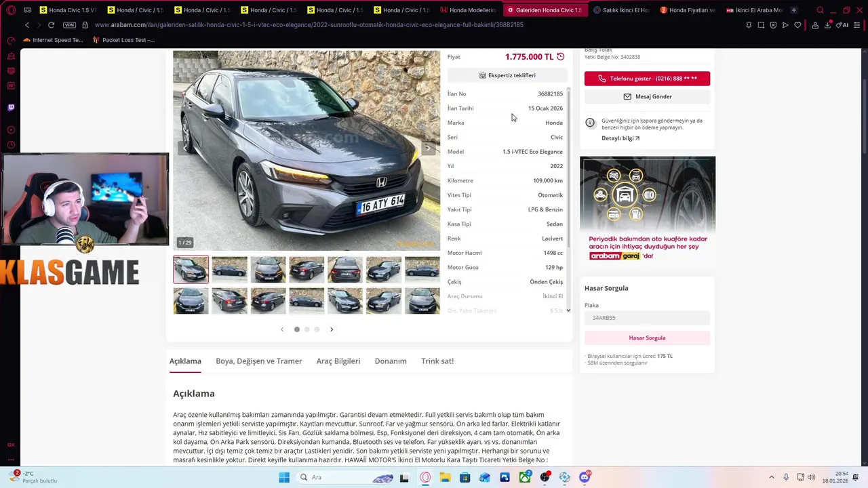Open the Internet Speed Test bookmark
The image size is (868, 488).
pos(53,40)
